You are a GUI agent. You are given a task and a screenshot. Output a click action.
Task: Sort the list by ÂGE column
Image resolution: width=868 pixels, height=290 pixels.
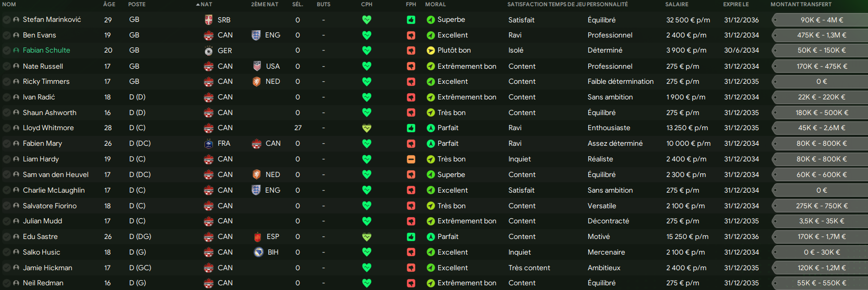[109, 4]
